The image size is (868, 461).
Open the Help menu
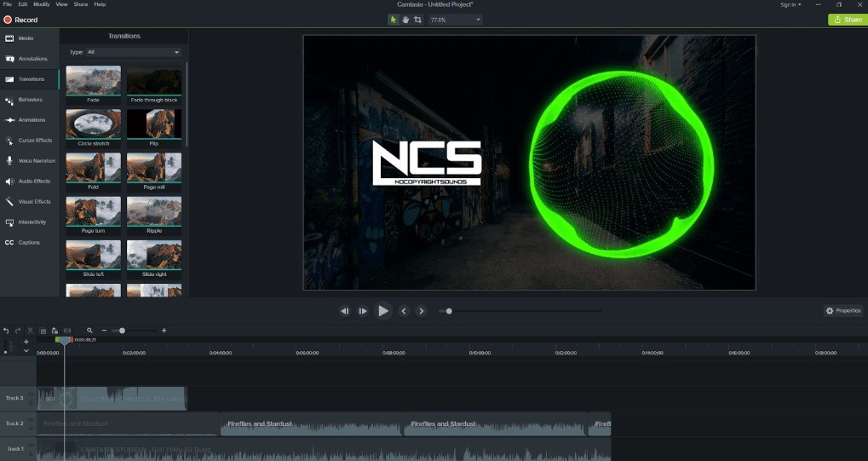click(x=100, y=4)
